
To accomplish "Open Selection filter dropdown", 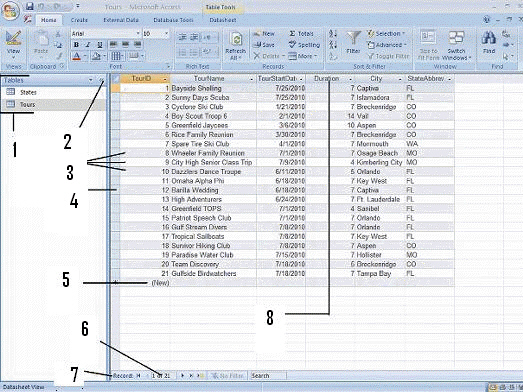I will [x=386, y=34].
